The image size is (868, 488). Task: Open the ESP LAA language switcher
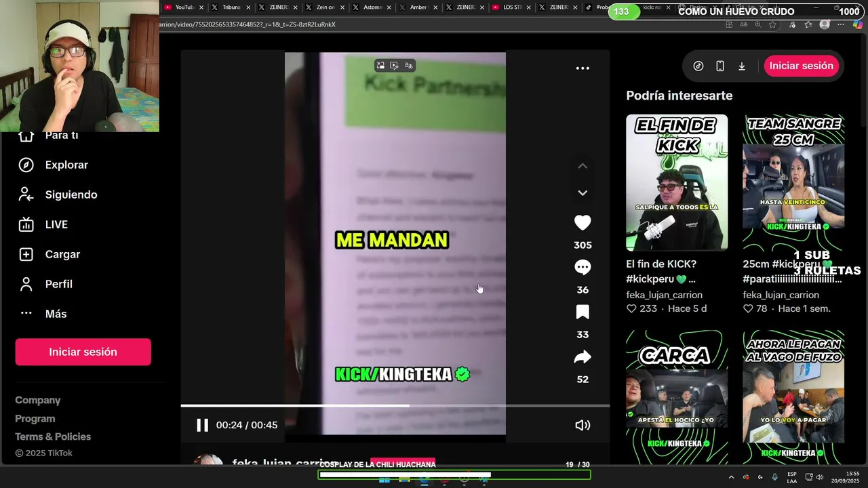click(792, 477)
